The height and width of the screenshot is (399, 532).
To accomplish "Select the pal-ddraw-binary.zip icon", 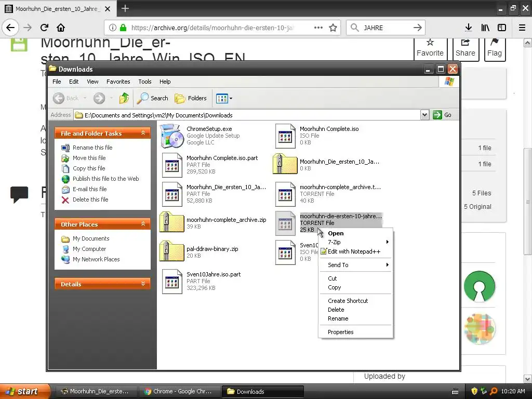I will (x=171, y=251).
